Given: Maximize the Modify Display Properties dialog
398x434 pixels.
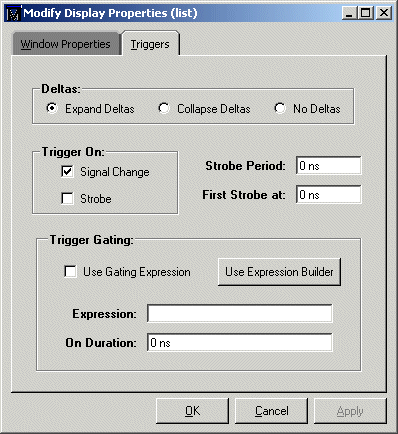Looking at the screenshot, I should click(366, 13).
